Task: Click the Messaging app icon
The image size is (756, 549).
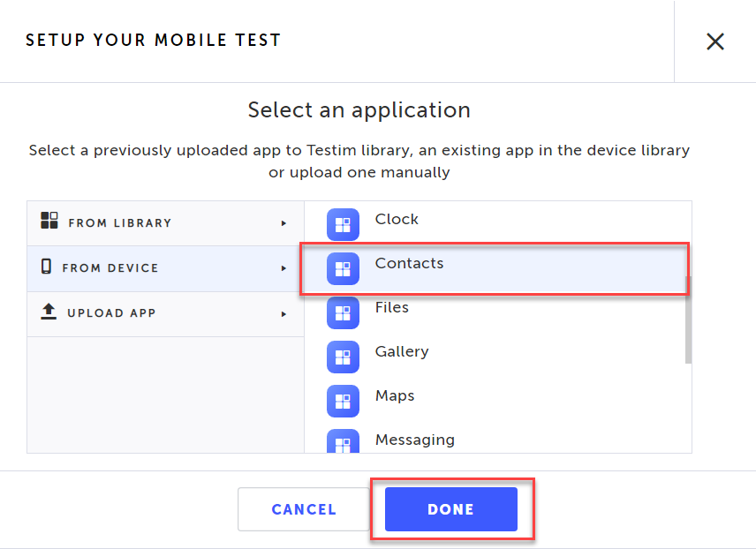Action: (343, 442)
